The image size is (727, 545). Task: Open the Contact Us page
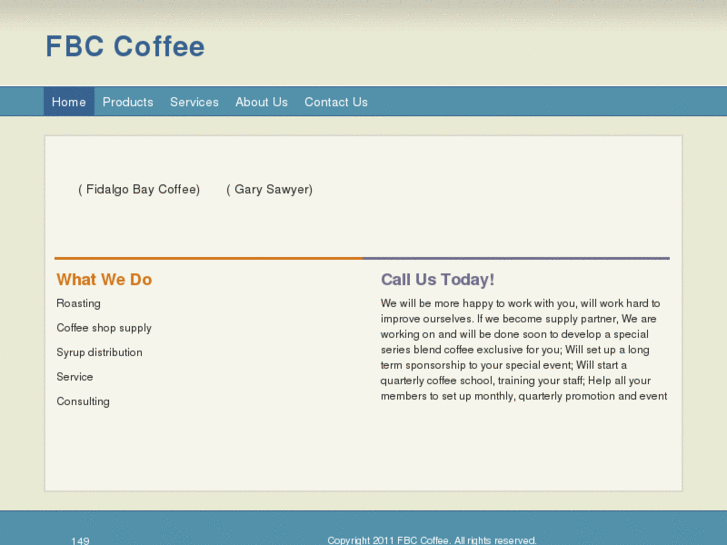pyautogui.click(x=336, y=102)
